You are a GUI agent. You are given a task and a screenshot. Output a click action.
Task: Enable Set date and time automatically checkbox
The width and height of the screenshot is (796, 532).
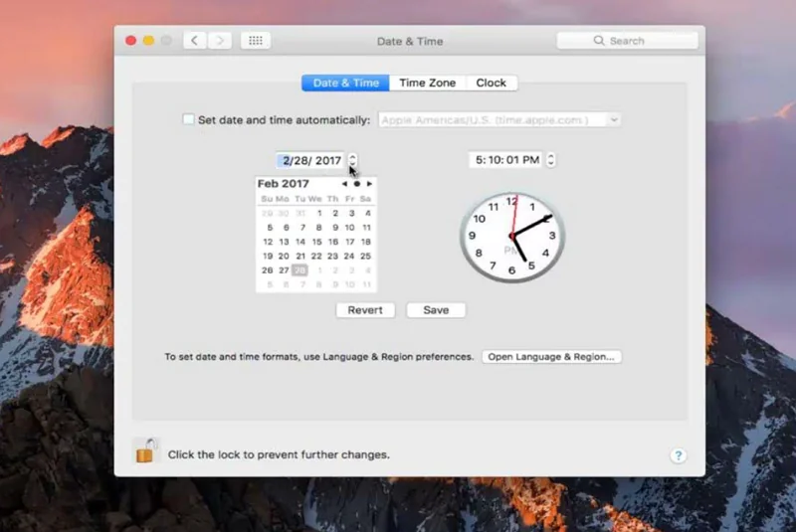pos(188,119)
